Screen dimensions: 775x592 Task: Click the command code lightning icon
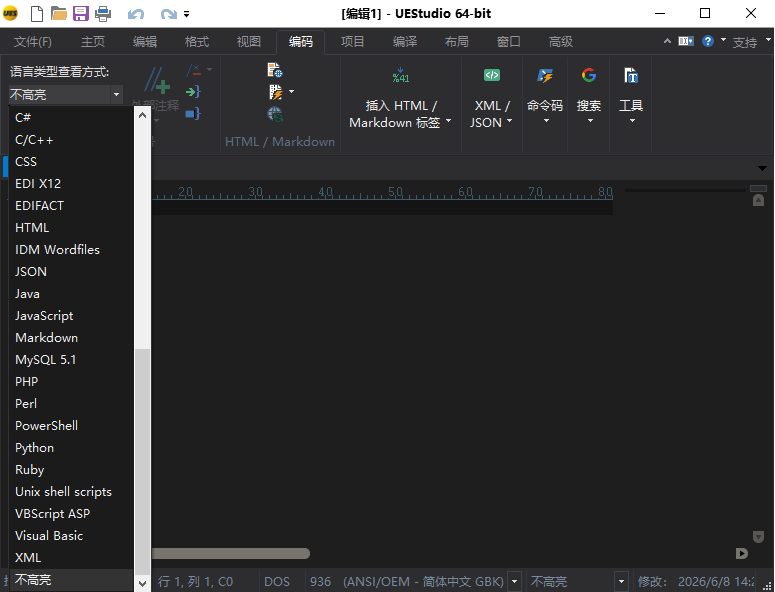point(545,76)
